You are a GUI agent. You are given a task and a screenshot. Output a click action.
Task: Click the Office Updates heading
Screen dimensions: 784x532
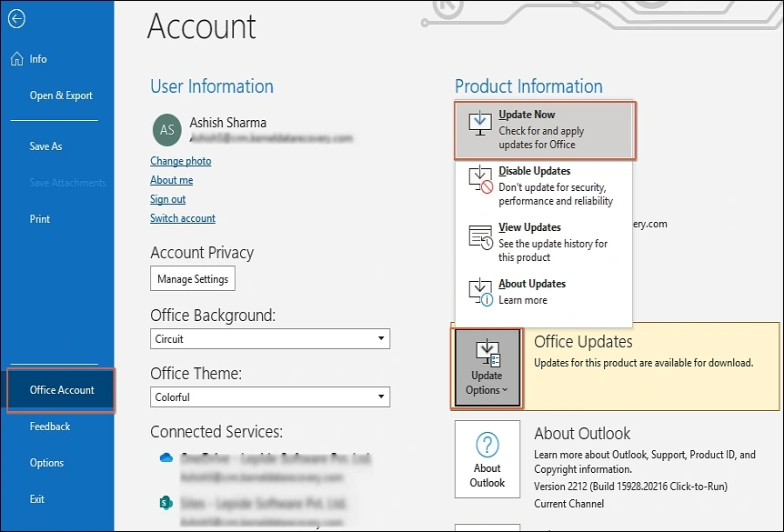coord(583,342)
